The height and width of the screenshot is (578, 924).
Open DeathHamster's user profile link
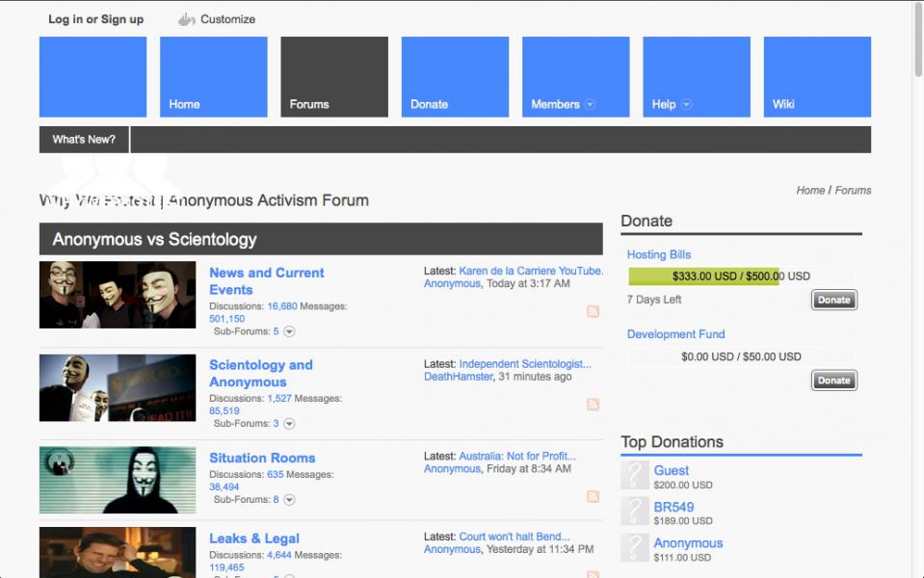click(x=458, y=377)
